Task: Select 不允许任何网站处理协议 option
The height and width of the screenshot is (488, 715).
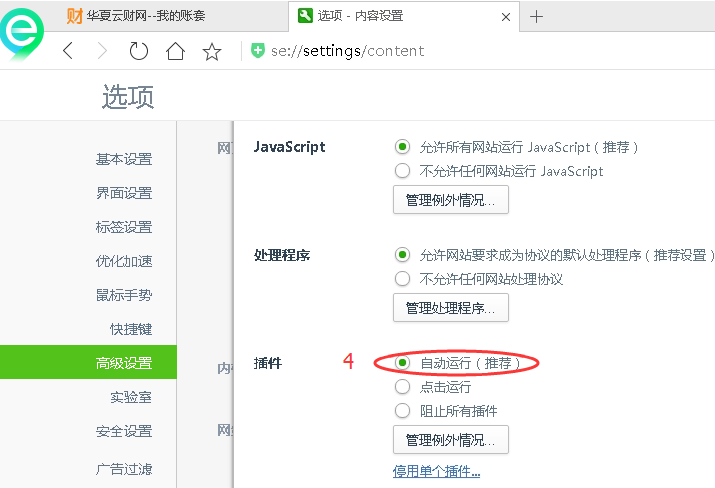Action: tap(403, 279)
